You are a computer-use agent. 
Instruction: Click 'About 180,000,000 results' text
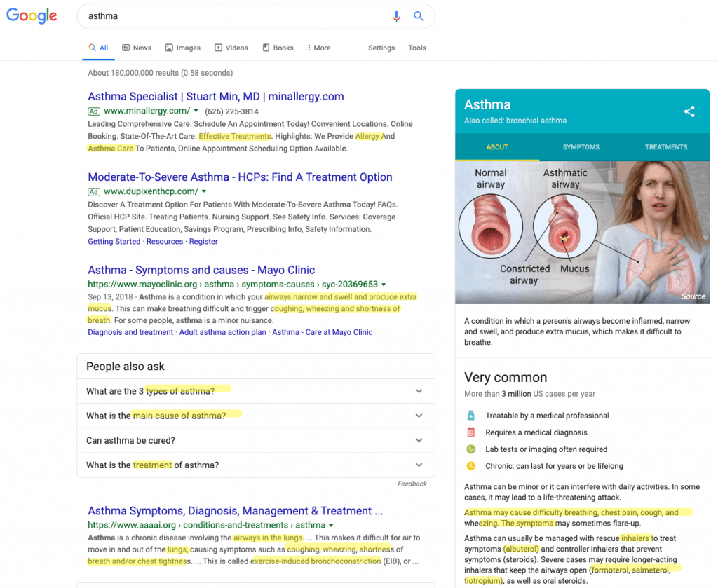(x=161, y=73)
